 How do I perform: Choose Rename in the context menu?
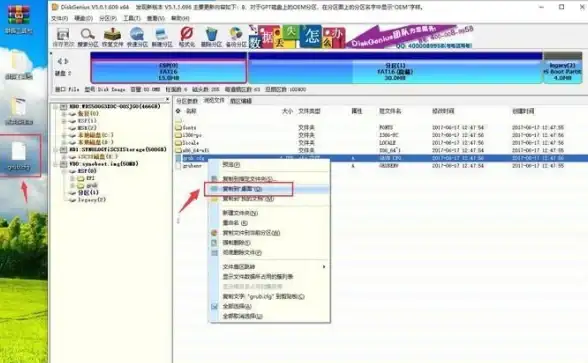tap(235, 223)
